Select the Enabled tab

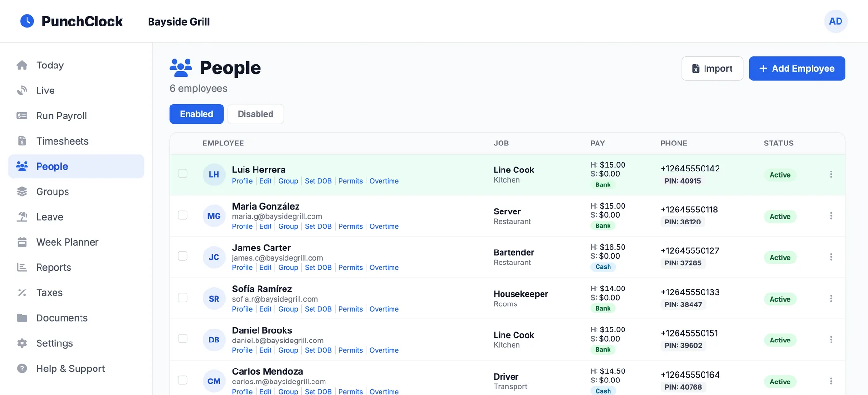[197, 114]
